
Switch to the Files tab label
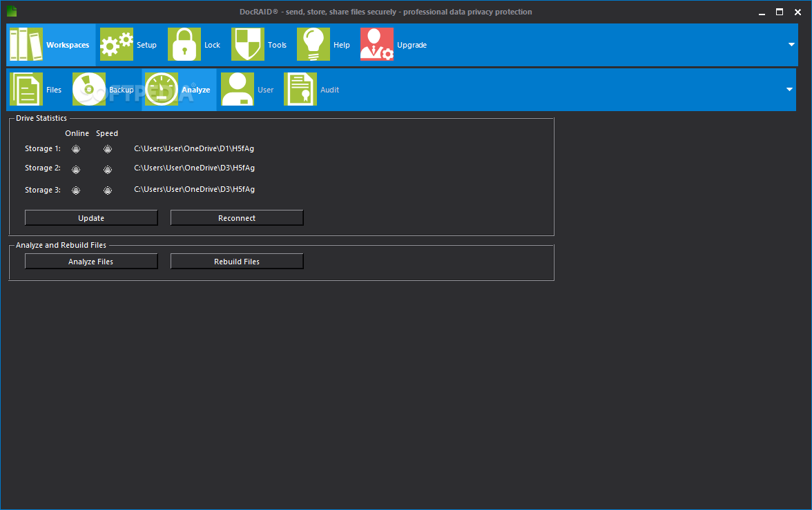click(x=54, y=90)
